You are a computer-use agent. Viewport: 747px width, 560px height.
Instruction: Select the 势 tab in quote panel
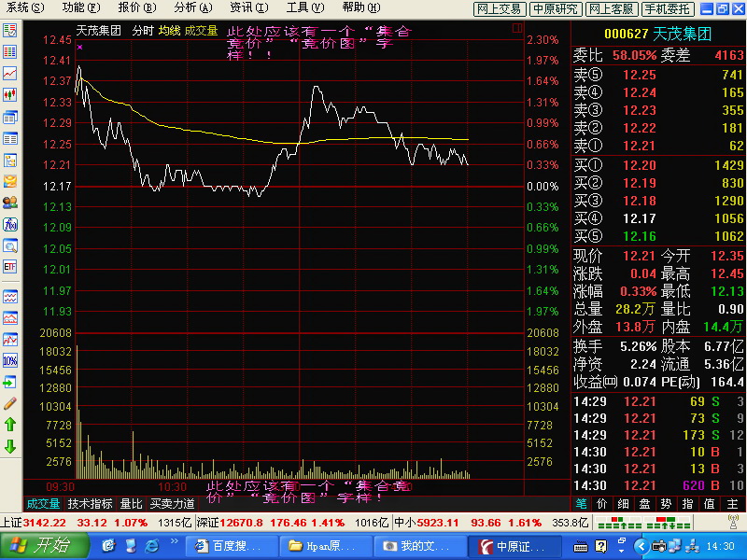pos(666,504)
